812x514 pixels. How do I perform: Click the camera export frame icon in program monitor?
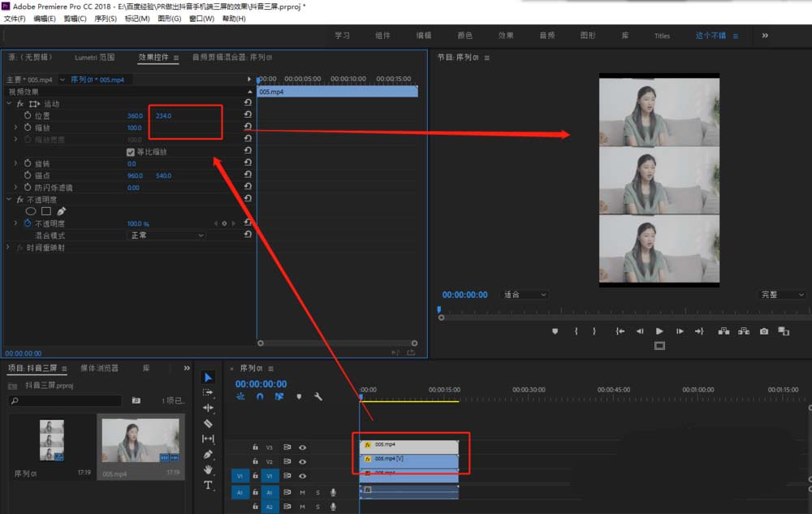click(x=763, y=331)
